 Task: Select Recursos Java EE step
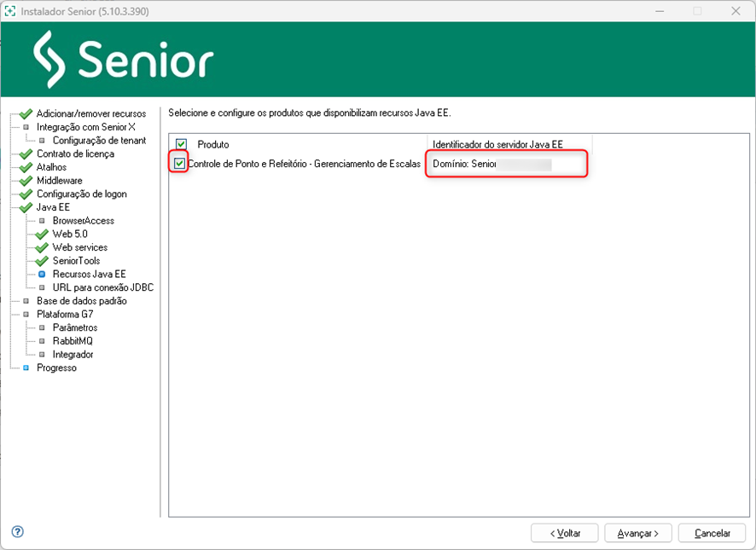tap(90, 274)
